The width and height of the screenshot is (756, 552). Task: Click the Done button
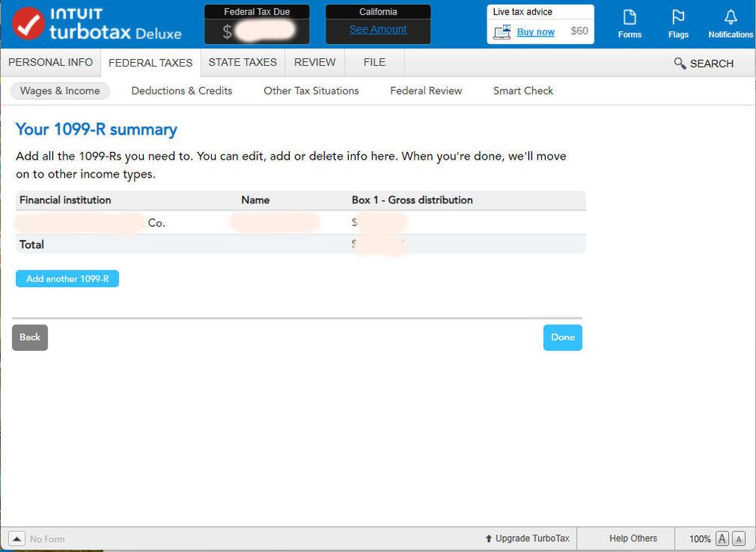tap(563, 337)
